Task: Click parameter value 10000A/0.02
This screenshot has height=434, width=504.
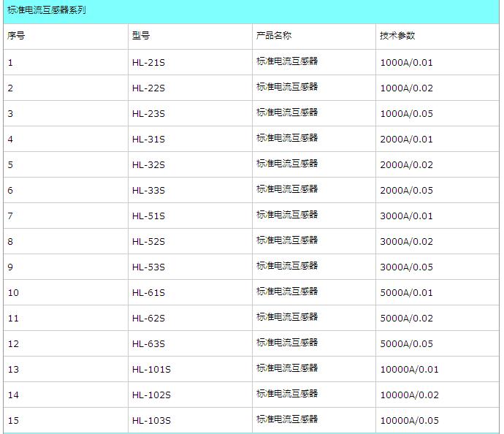Action: pos(410,395)
